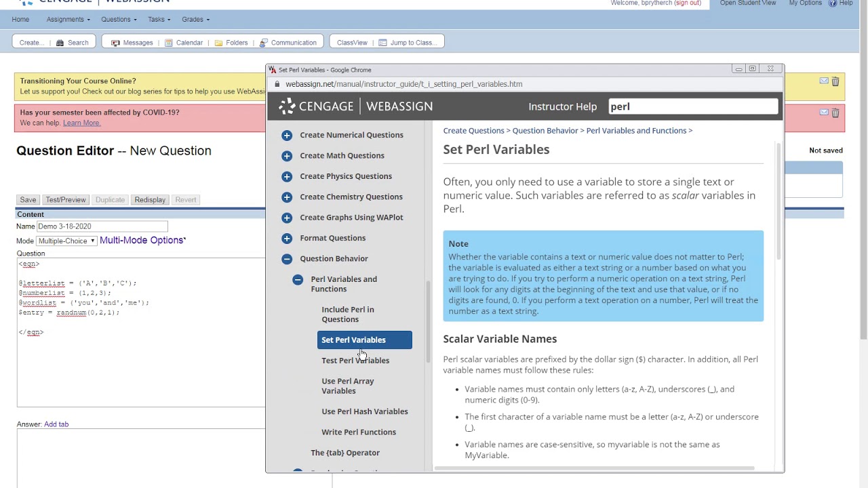Open the Folders icon

[218, 43]
